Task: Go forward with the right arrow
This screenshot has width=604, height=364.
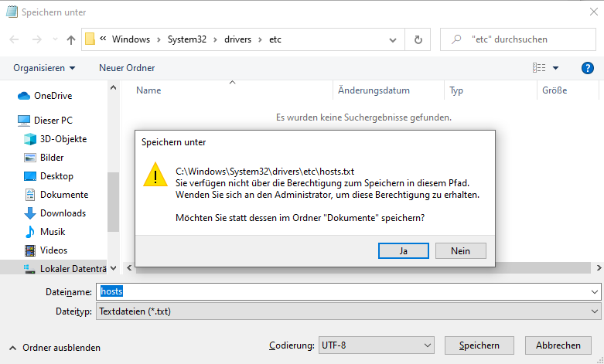Action: [37, 39]
